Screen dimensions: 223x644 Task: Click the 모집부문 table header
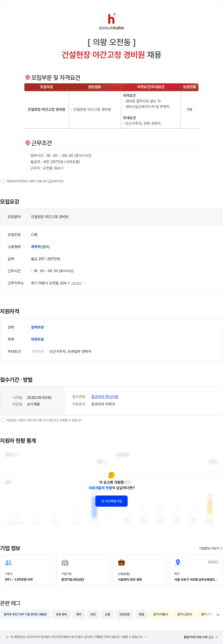[46, 87]
